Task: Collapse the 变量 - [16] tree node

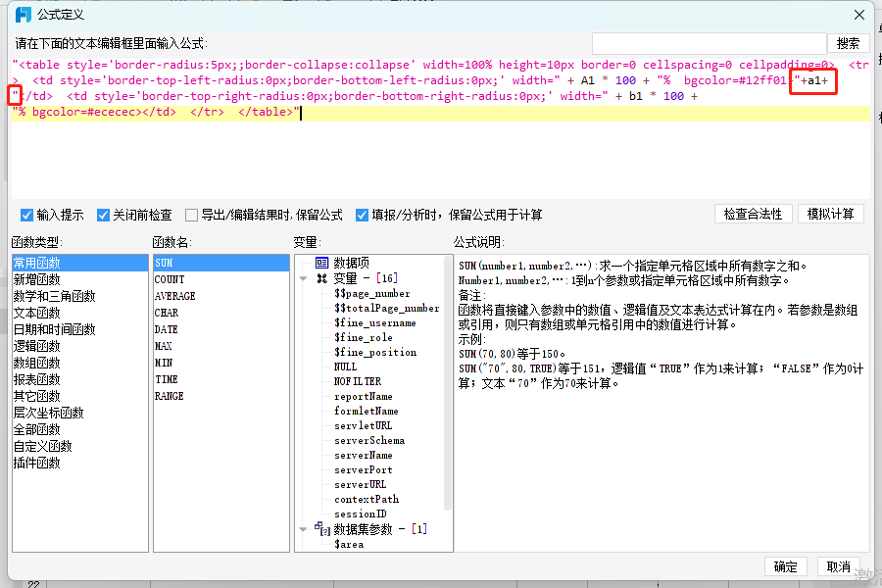Action: click(303, 278)
